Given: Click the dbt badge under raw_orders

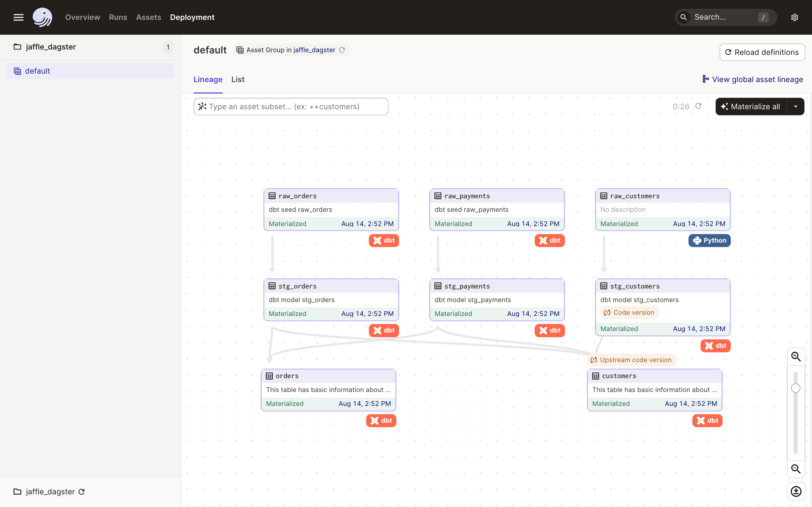Looking at the screenshot, I should click(x=384, y=240).
